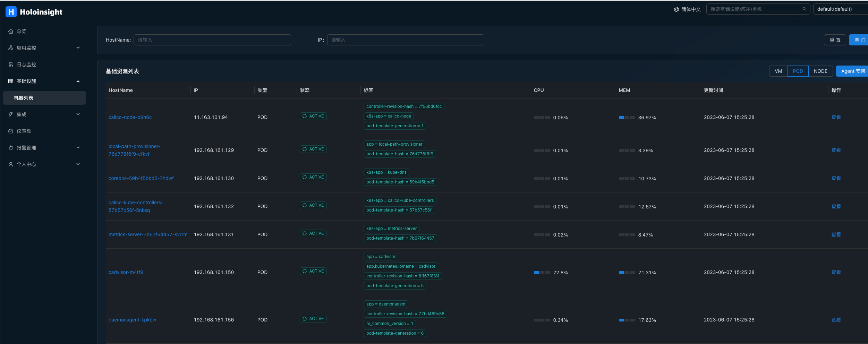
Task: Click IP cell 192.168.161.132
Action: click(214, 206)
